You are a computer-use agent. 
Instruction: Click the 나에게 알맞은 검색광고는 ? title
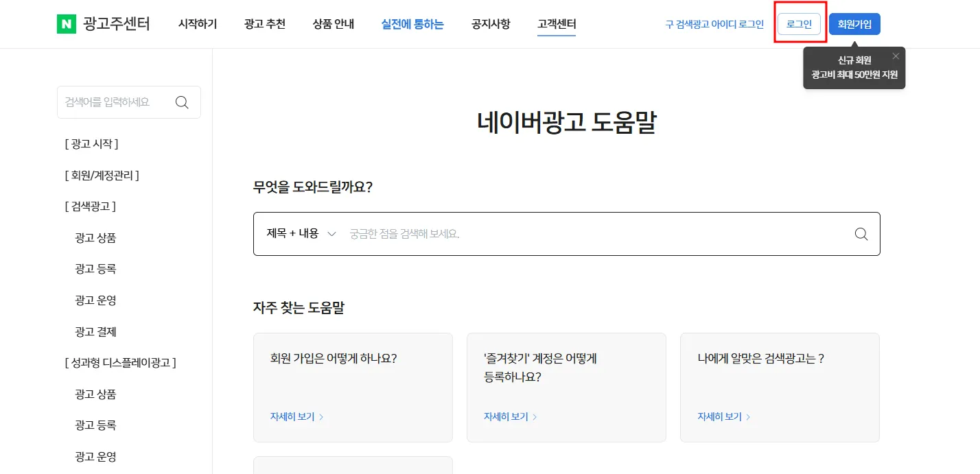click(x=760, y=358)
